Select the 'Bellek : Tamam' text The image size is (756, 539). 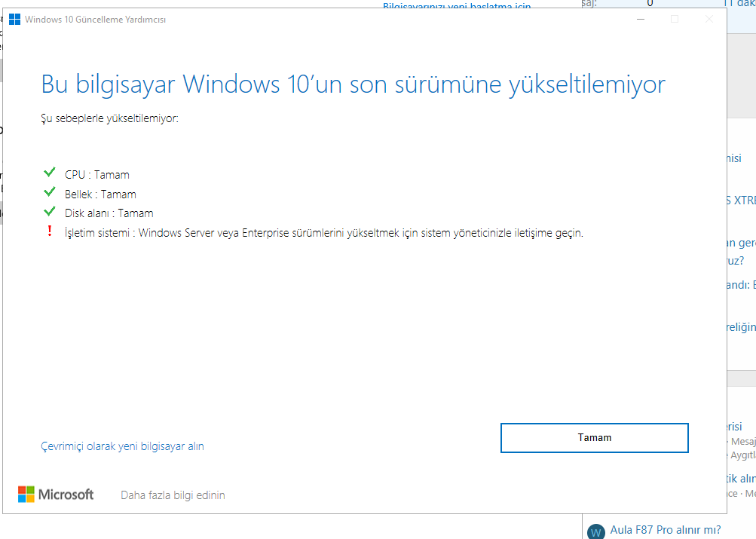coord(100,194)
